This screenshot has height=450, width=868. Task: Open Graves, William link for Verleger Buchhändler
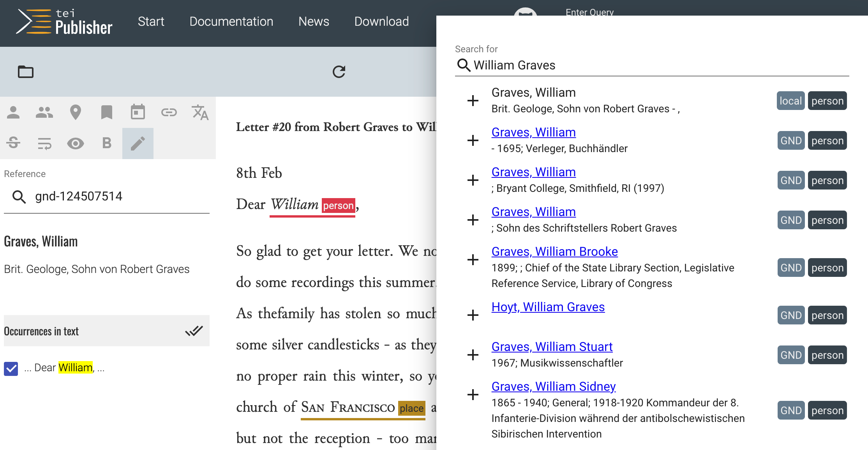coord(533,132)
